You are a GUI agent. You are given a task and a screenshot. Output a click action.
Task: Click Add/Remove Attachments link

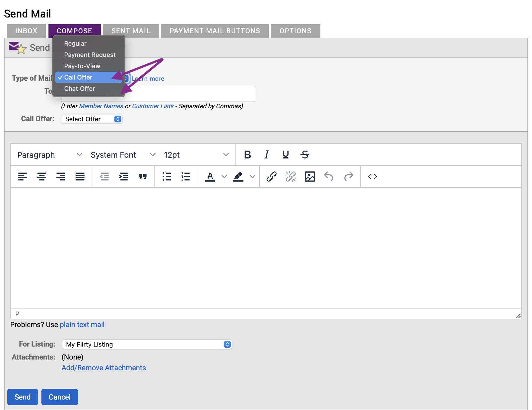tap(104, 368)
